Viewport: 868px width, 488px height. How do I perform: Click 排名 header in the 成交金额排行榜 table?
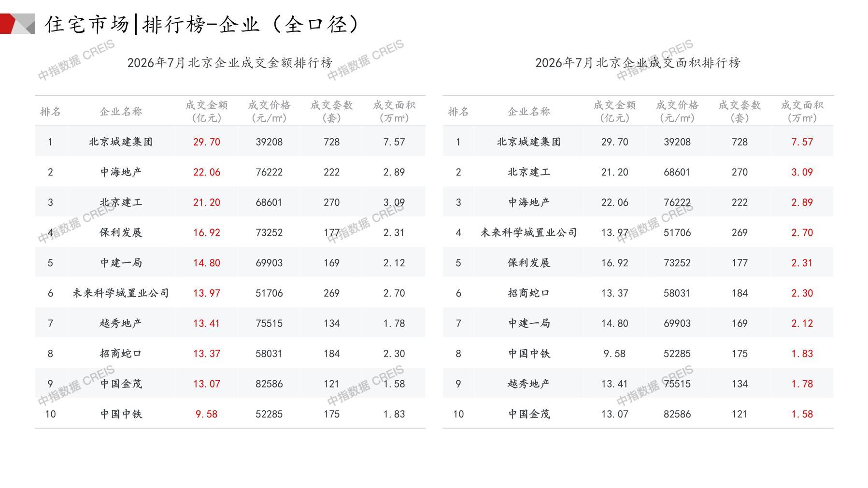pyautogui.click(x=50, y=112)
